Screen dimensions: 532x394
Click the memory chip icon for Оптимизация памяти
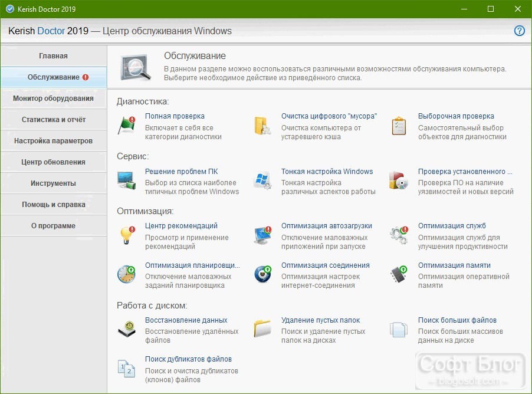point(399,274)
